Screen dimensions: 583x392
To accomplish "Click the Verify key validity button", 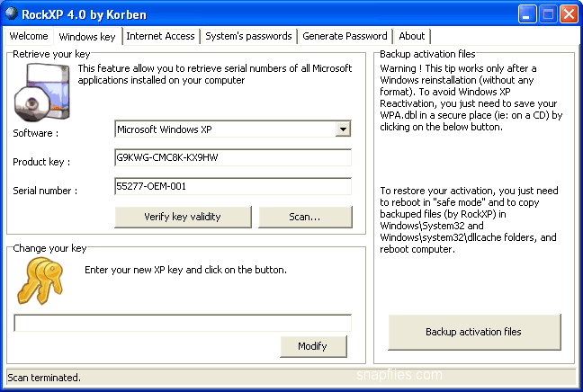I will point(183,217).
